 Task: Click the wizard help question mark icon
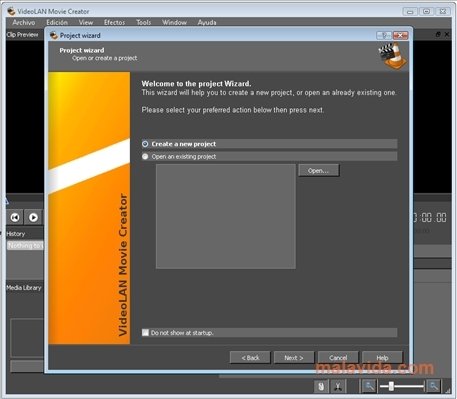[384, 35]
